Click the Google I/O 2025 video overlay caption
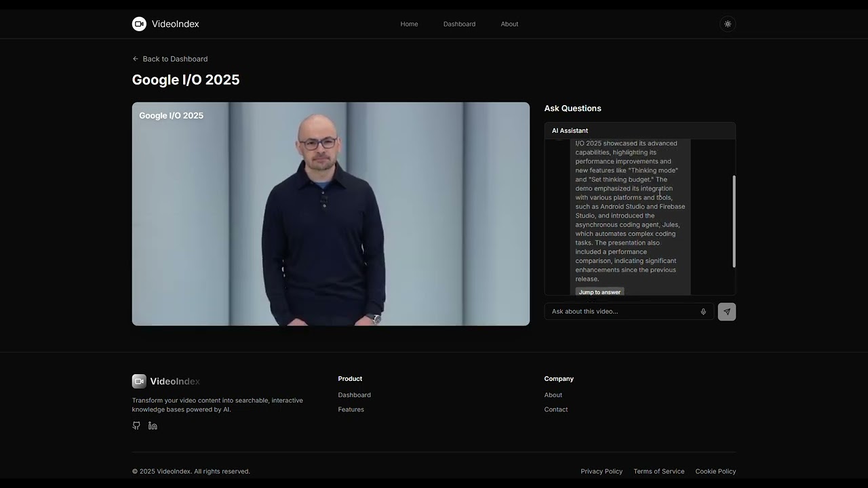Image resolution: width=868 pixels, height=488 pixels. pos(171,116)
